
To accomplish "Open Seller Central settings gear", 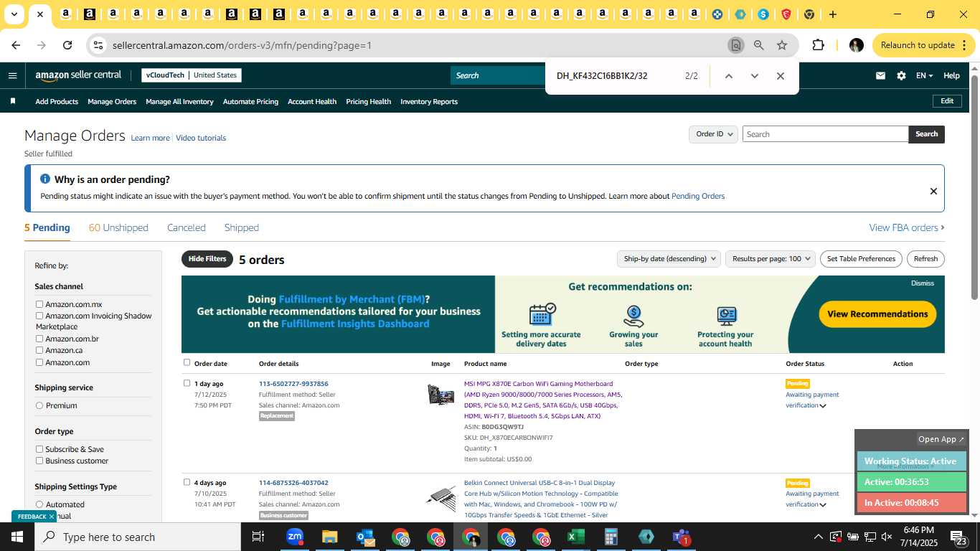I will click(901, 75).
